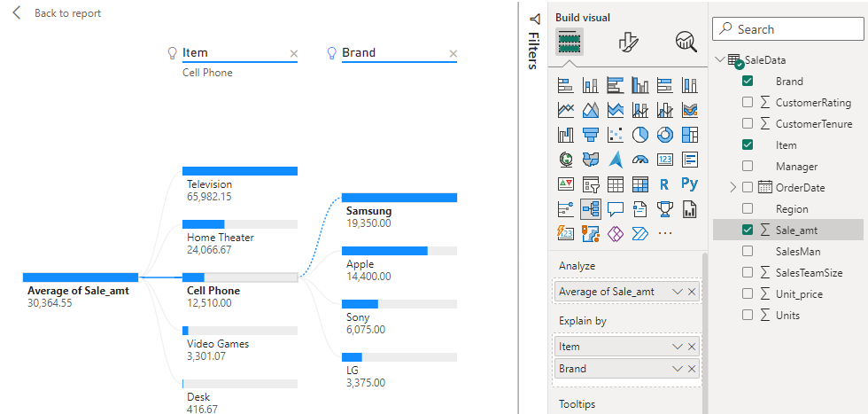This screenshot has width=868, height=414.
Task: Choose the Line chart visual
Action: tap(566, 110)
